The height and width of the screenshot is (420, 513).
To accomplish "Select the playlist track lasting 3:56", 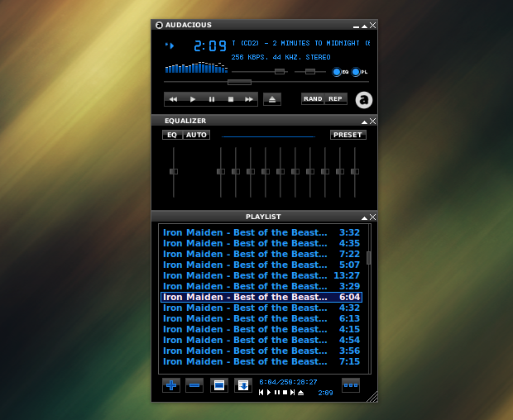I will [x=261, y=351].
